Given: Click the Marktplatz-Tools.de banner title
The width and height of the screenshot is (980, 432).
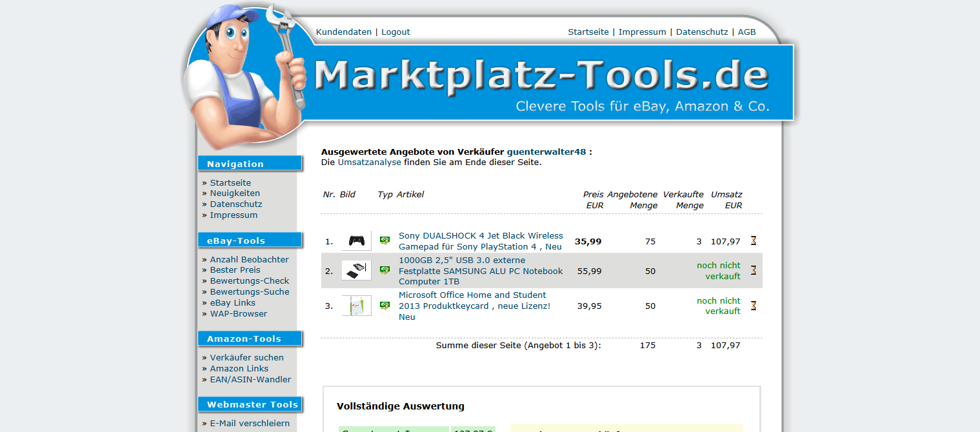Looking at the screenshot, I should [x=542, y=76].
